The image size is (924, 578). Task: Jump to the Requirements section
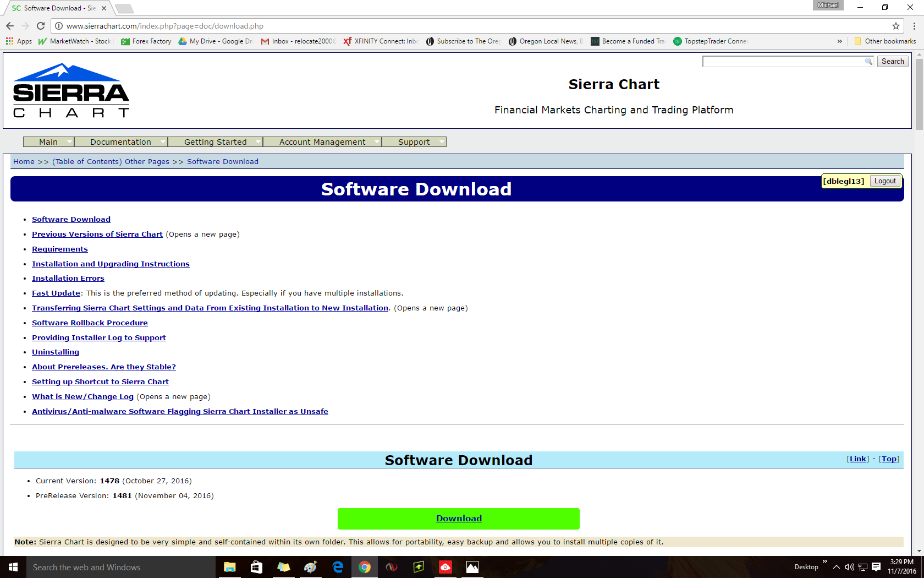(x=60, y=249)
